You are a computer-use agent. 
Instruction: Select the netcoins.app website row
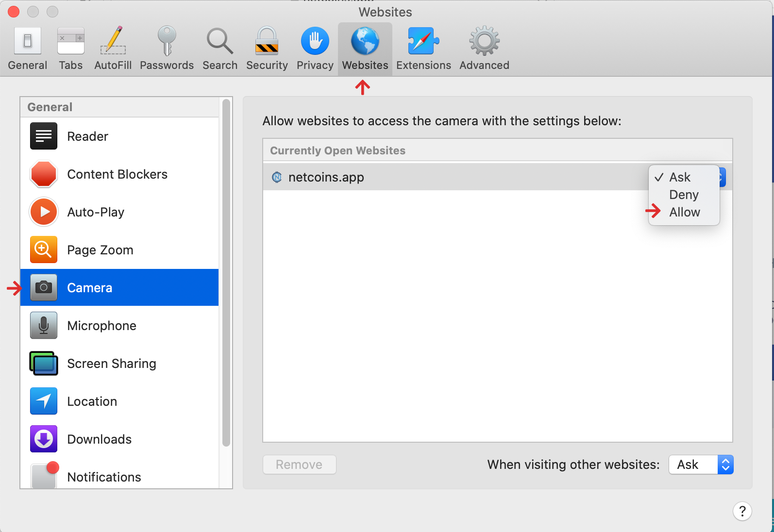pos(498,177)
